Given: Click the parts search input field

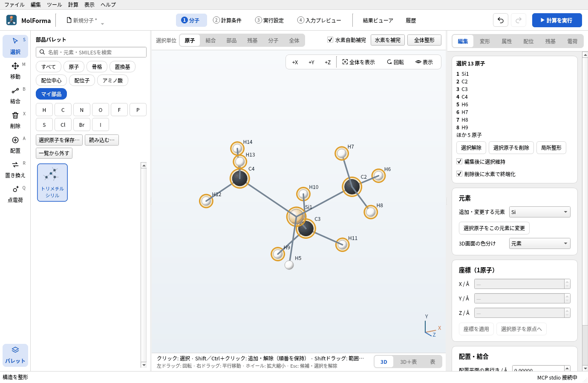Looking at the screenshot, I should coord(91,52).
